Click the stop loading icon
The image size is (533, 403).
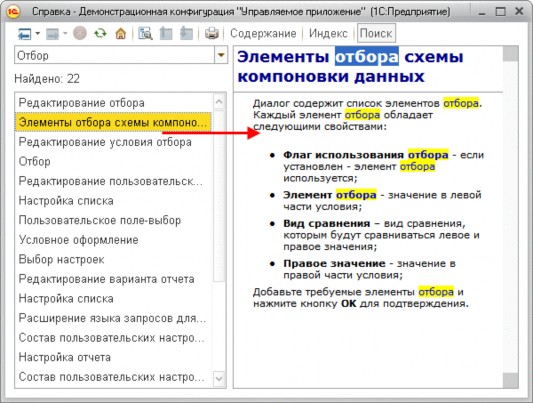point(80,33)
